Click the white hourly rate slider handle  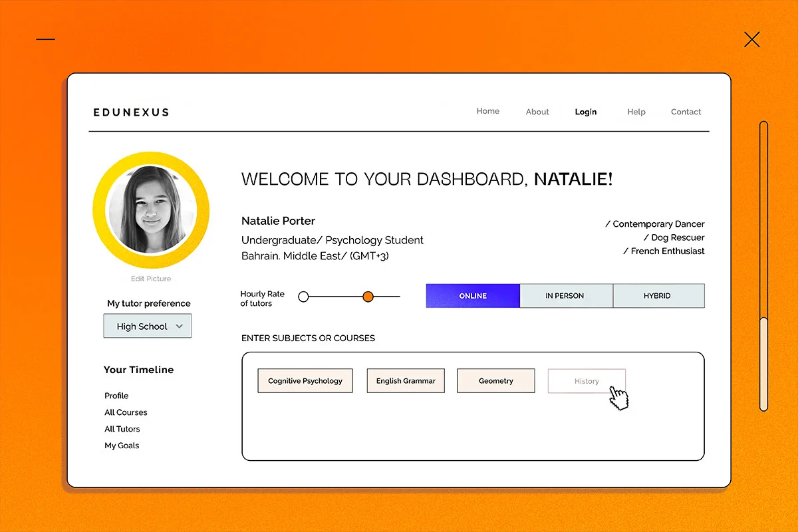pos(304,297)
